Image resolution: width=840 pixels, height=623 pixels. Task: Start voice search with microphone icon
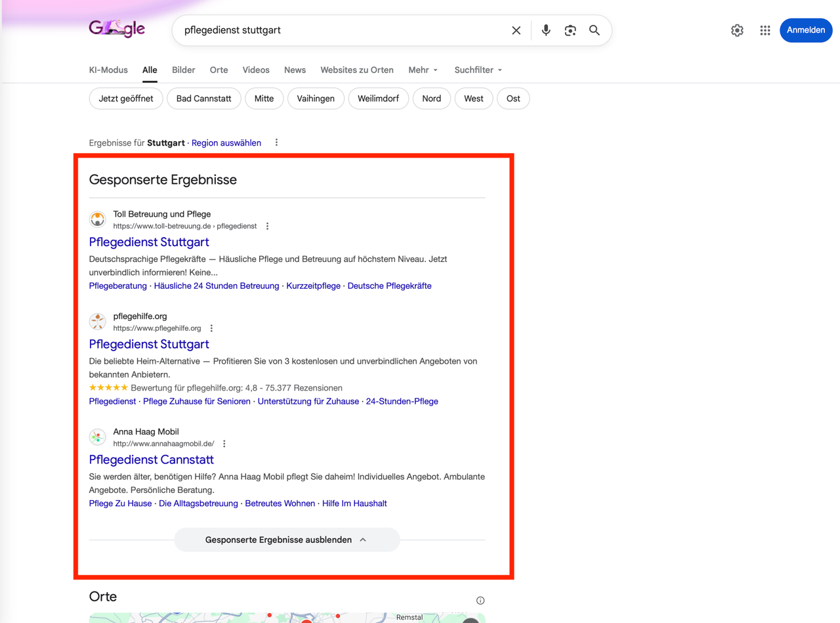click(x=546, y=30)
